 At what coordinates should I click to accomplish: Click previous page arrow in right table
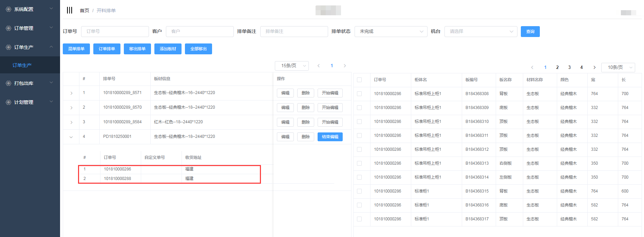532,67
